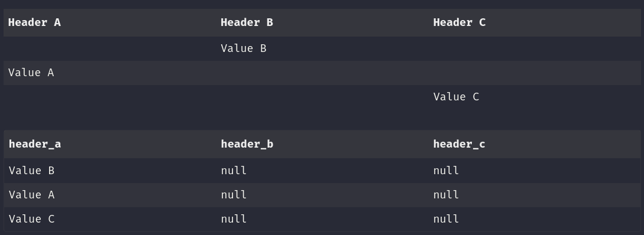Select Value B in the header_a column

[x=31, y=170]
